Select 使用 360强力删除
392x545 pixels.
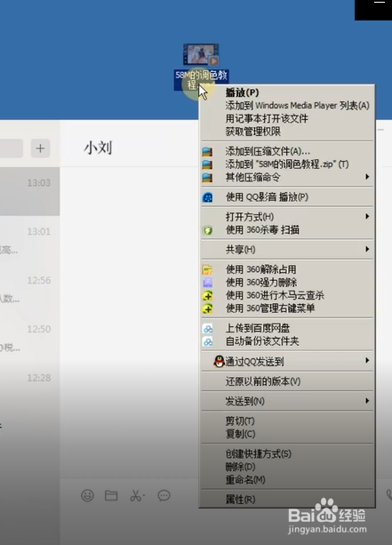point(287,282)
